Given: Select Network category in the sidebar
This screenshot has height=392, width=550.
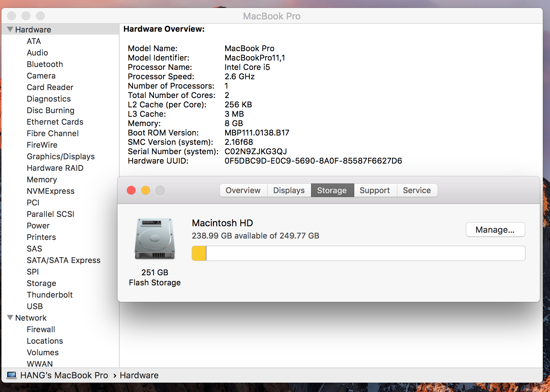Looking at the screenshot, I should pos(31,318).
